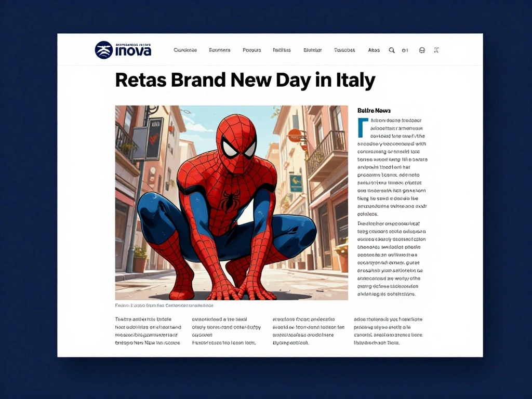Open search with the magnifying glass icon
Image resolution: width=532 pixels, height=399 pixels.
coord(392,50)
